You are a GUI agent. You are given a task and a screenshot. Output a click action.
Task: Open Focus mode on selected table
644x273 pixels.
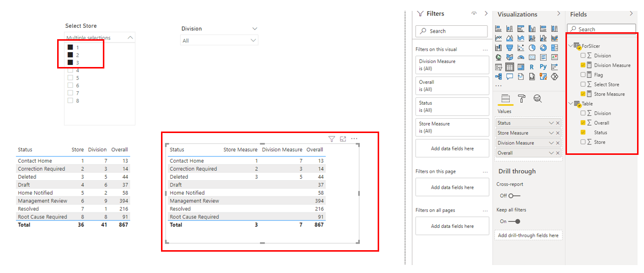click(x=343, y=139)
